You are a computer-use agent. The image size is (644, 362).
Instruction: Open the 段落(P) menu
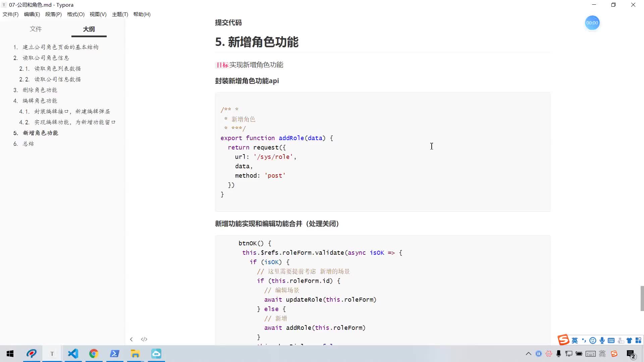pos(53,14)
